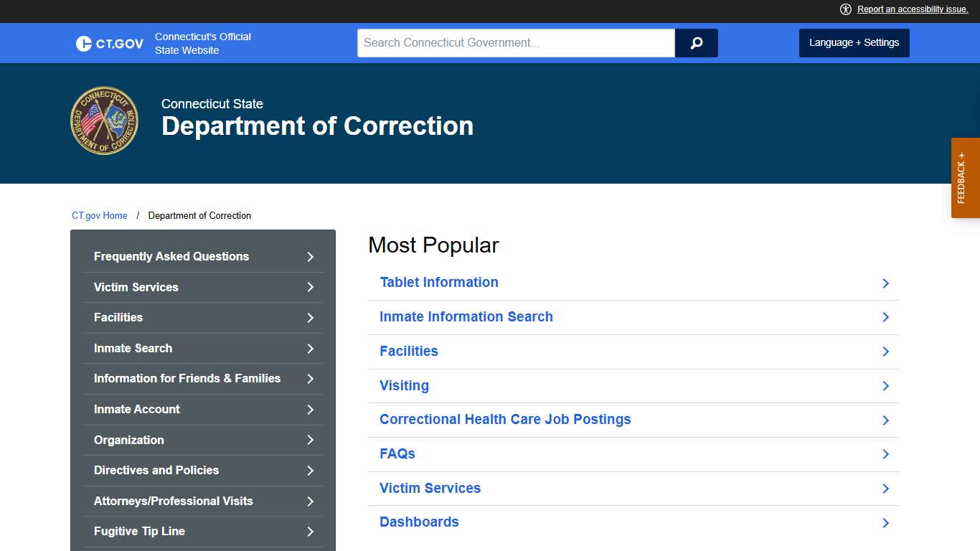Open the Inmate Information Search link

[x=466, y=316]
